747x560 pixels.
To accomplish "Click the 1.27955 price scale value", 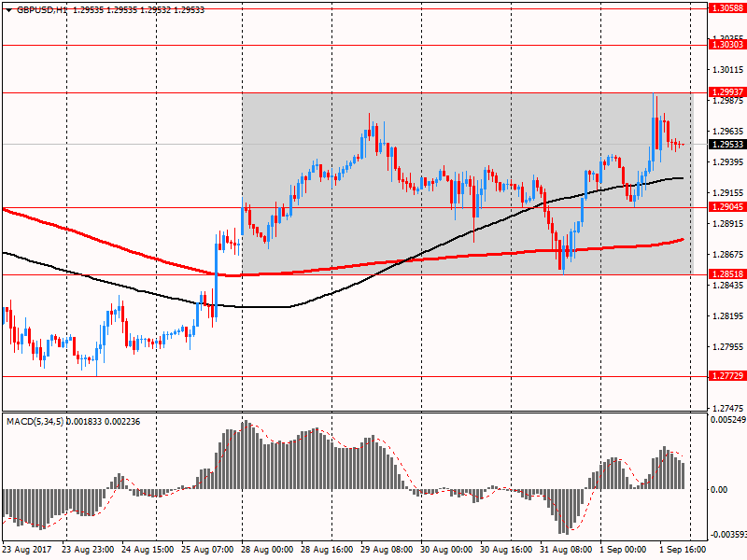I will 727,347.
